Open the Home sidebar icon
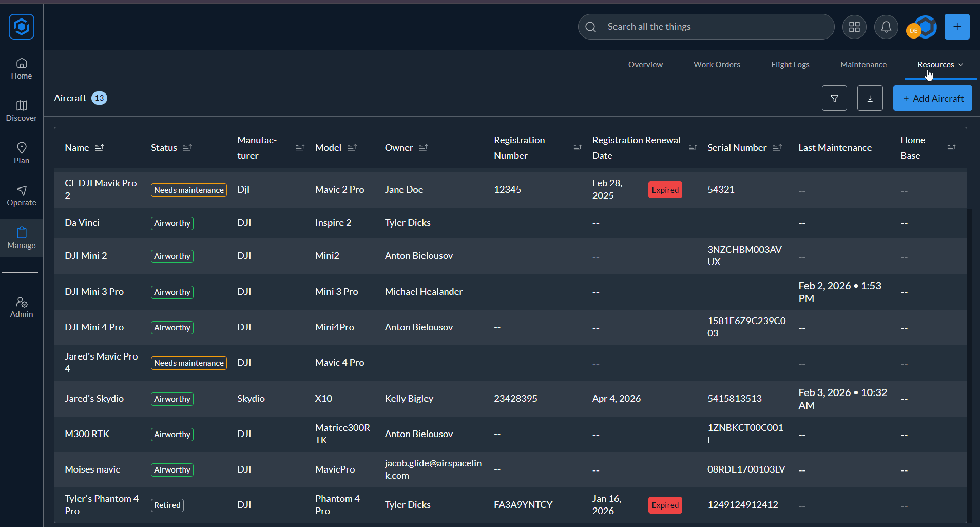 point(22,69)
